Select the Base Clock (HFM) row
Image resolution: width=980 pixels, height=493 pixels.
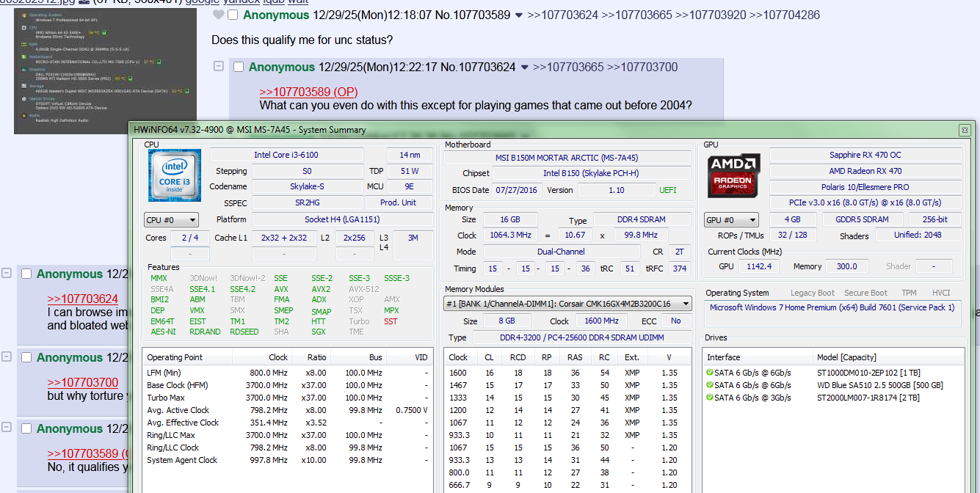coord(287,385)
